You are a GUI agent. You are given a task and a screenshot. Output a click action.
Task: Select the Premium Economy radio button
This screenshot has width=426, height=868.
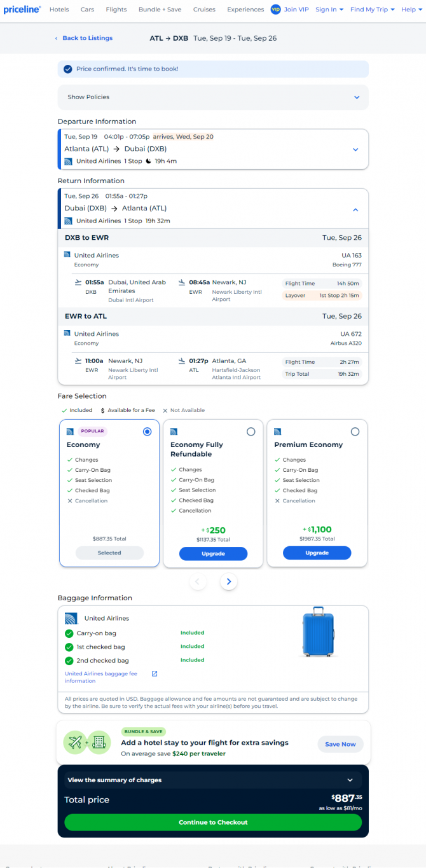[x=355, y=432]
